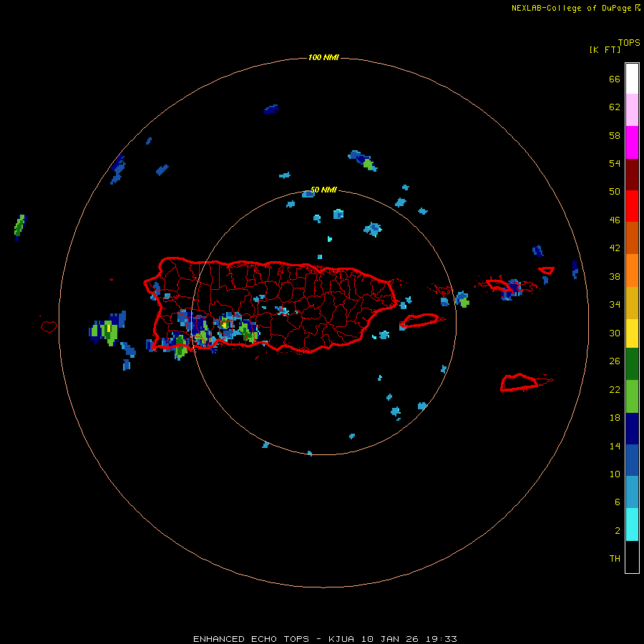
Task: Click the gold 34 kft legend swatch
Action: pos(632,302)
